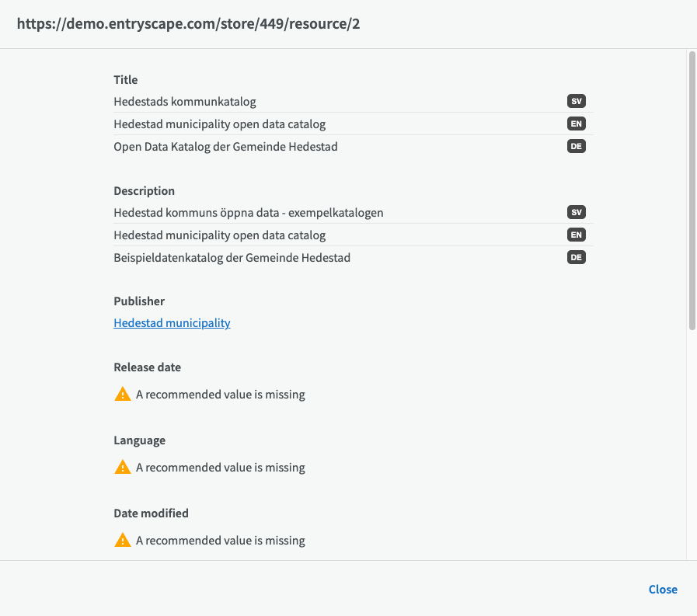Click the Beispieldatenkatalog German description text
697x616 pixels.
tap(232, 258)
